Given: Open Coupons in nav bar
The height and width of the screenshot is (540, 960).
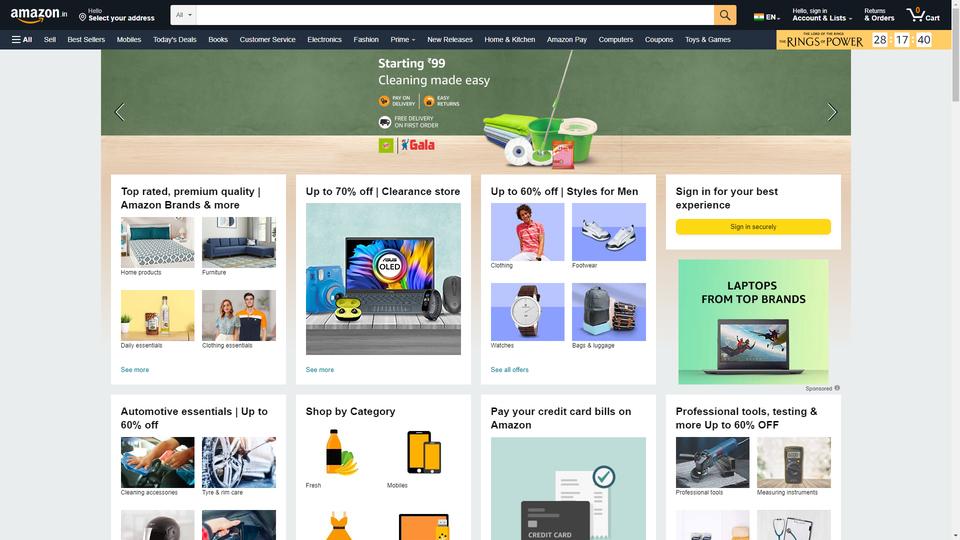Looking at the screenshot, I should [x=659, y=39].
